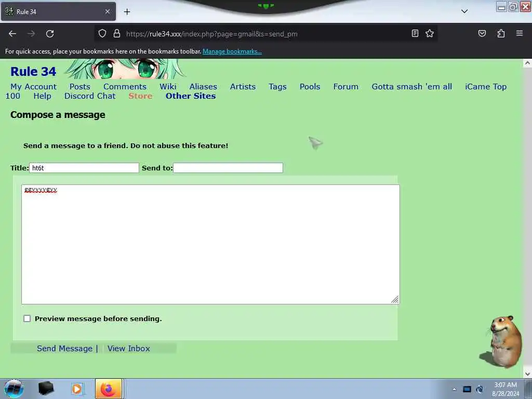This screenshot has width=532, height=399.
Task: Click the browser forward arrow
Action: [x=31, y=34]
